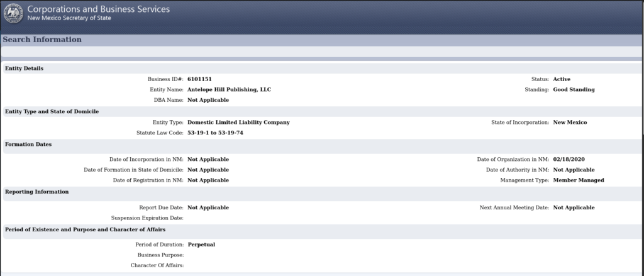
Task: Select Domestic Limited Liability Company value
Action: (x=238, y=123)
